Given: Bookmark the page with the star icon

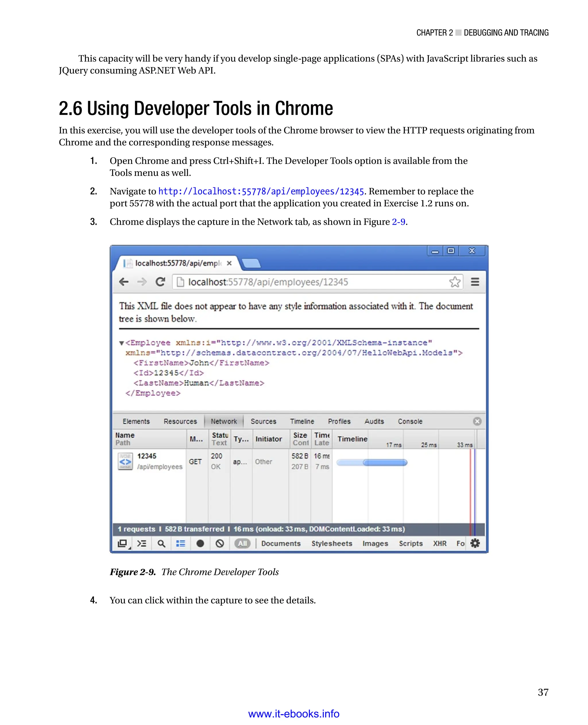Looking at the screenshot, I should [x=454, y=282].
